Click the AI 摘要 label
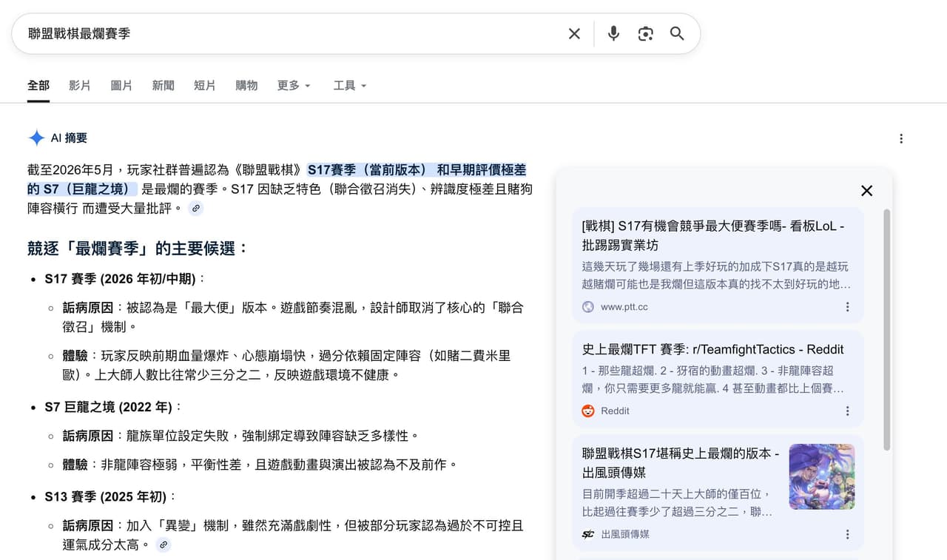 pos(69,138)
